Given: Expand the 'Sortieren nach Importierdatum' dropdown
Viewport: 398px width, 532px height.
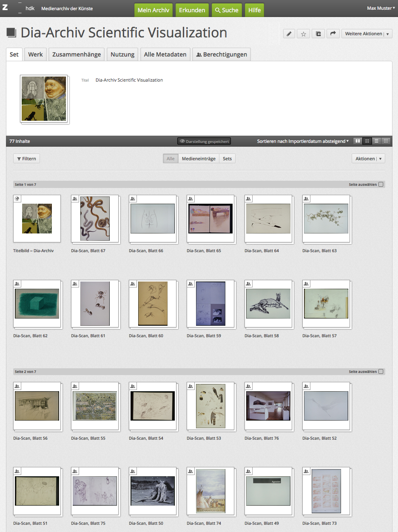Looking at the screenshot, I should tap(303, 141).
